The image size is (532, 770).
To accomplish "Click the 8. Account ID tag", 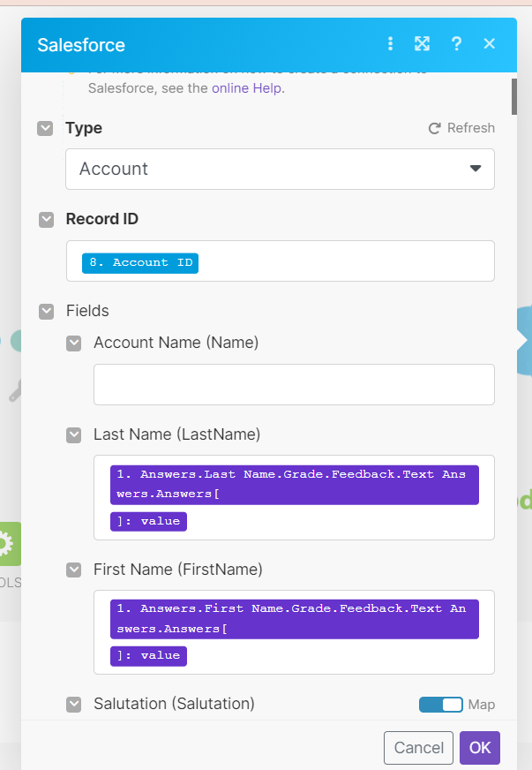I will [x=140, y=262].
